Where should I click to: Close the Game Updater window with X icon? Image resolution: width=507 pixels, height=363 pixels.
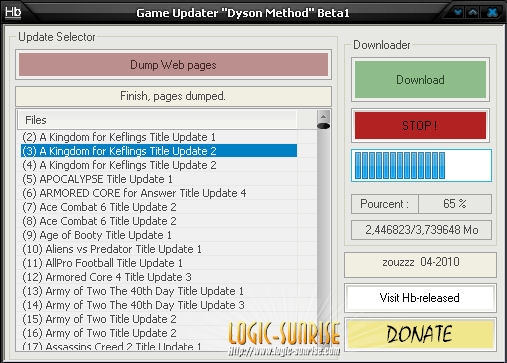(492, 13)
